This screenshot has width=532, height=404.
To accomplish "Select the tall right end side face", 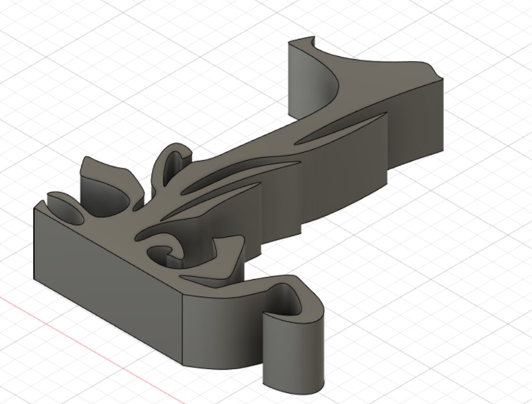I will [x=415, y=124].
